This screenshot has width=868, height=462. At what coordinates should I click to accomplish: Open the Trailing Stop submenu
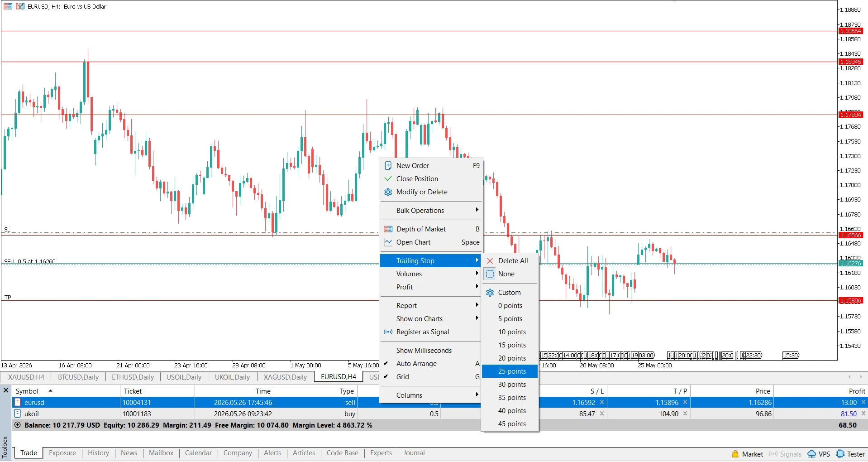[x=430, y=261]
